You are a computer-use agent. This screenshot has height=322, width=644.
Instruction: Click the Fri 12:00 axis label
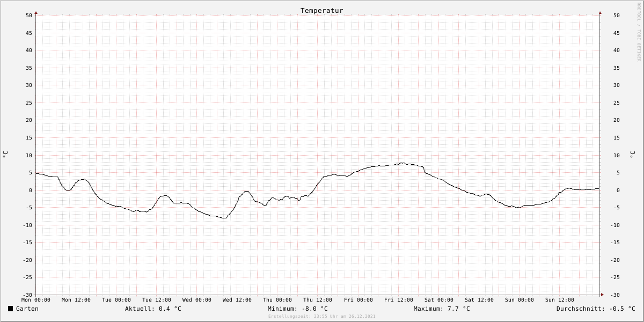click(x=399, y=300)
